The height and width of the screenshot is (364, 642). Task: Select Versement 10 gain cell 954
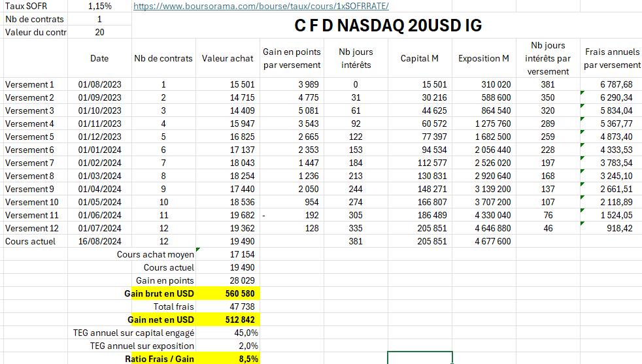(x=292, y=203)
